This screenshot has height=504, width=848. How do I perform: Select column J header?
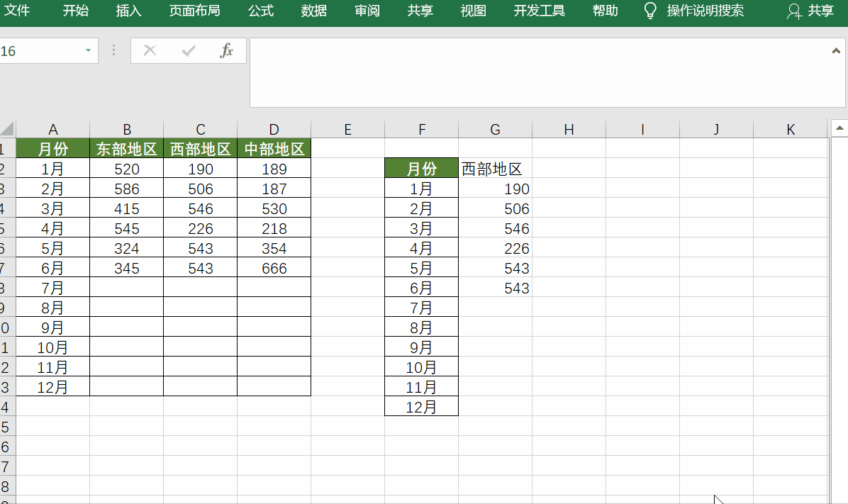coord(717,129)
